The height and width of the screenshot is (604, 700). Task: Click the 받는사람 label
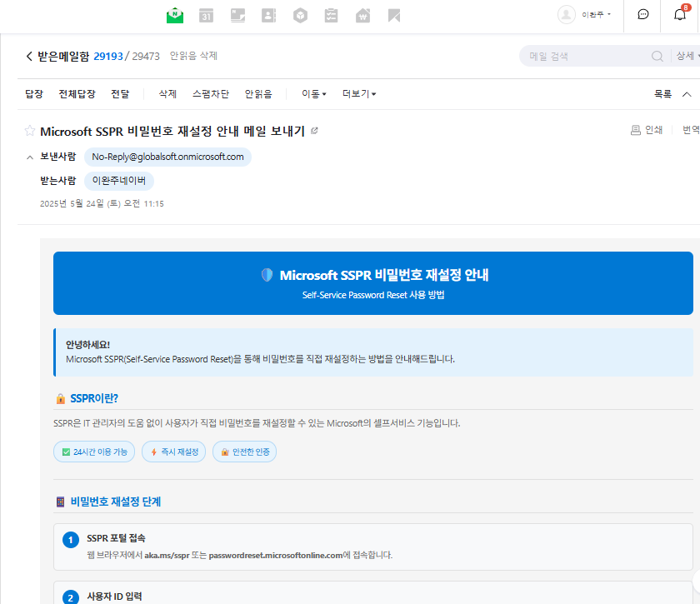point(58,181)
